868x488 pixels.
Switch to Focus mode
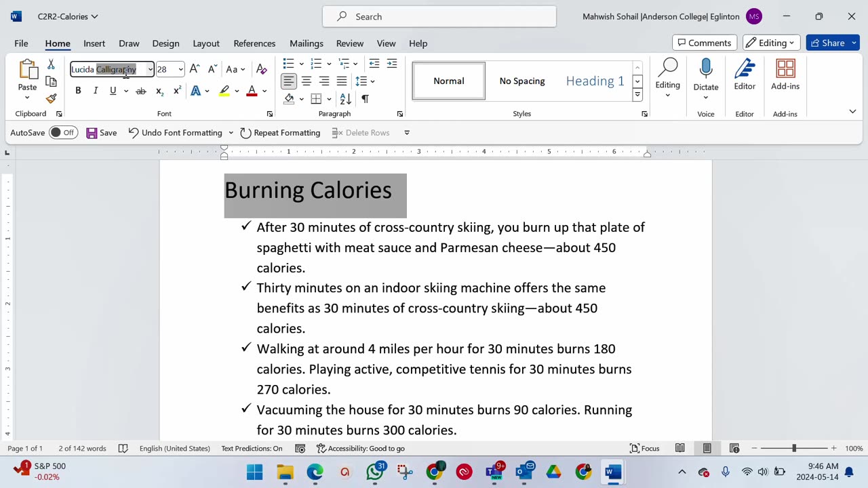[645, 448]
